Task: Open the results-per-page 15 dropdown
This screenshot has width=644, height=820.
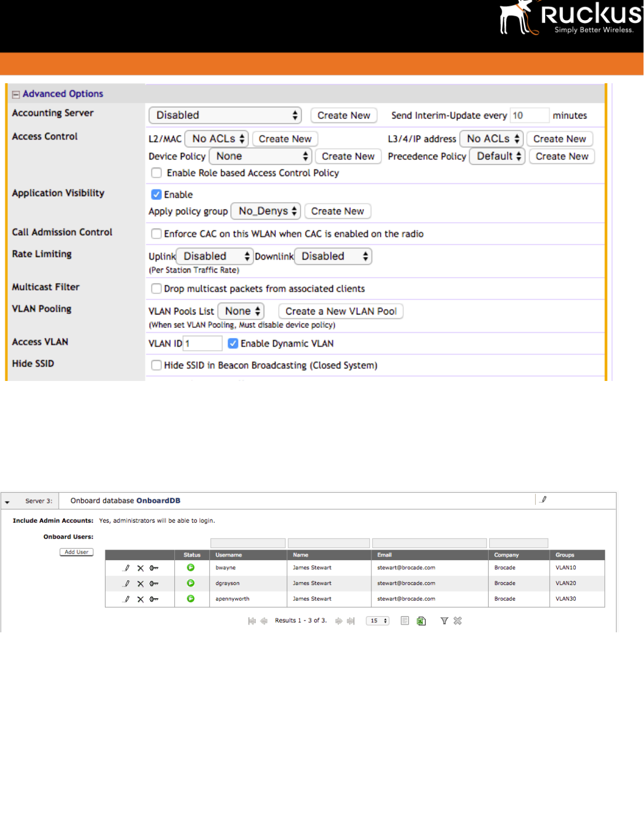Action: coord(378,621)
